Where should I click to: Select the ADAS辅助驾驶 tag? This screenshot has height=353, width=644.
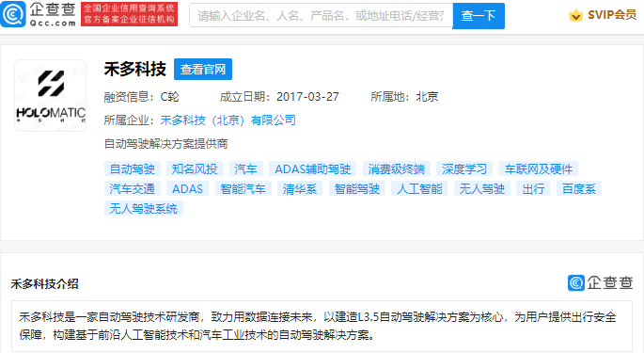pos(312,168)
